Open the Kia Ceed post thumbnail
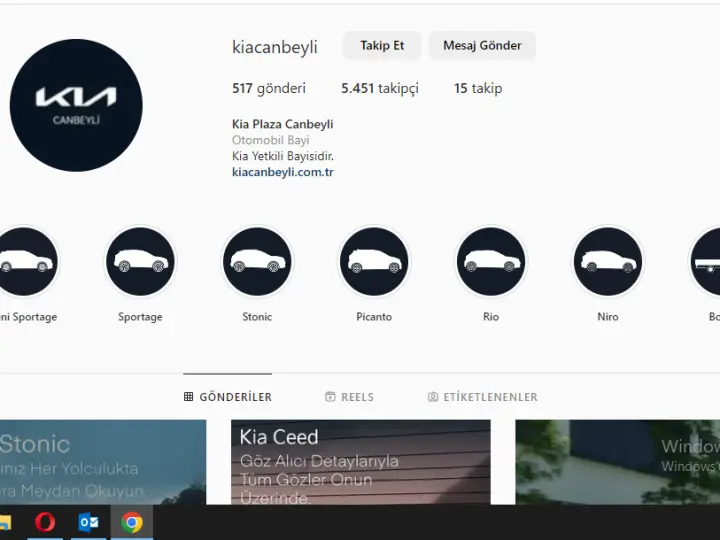The image size is (720, 540). click(x=360, y=462)
